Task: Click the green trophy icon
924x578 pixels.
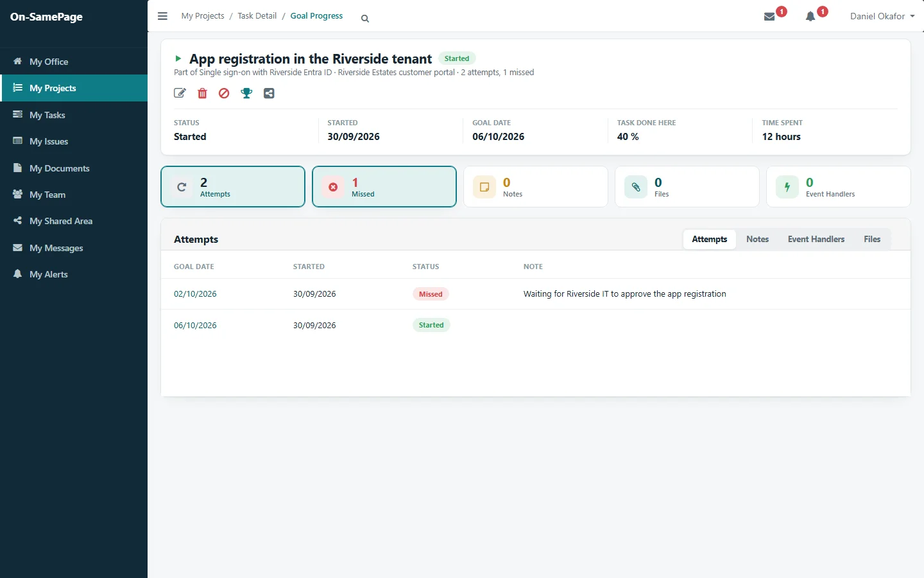Action: tap(246, 93)
